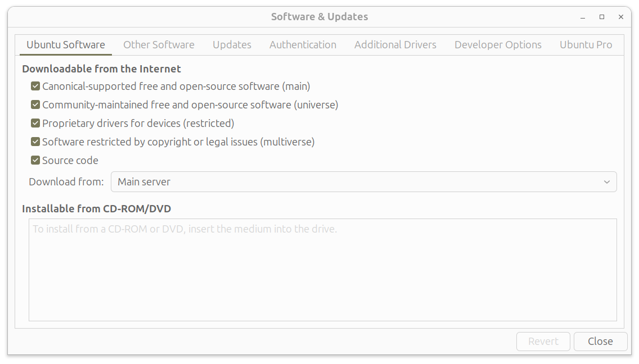
Task: Open the Download from server dropdown
Action: 363,182
